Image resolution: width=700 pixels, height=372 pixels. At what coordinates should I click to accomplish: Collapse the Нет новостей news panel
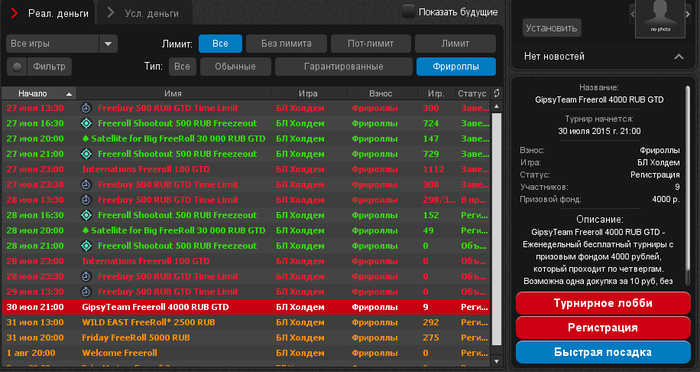[679, 57]
